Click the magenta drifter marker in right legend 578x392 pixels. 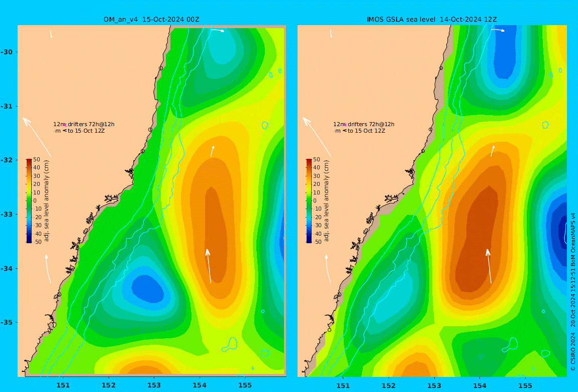coord(345,125)
